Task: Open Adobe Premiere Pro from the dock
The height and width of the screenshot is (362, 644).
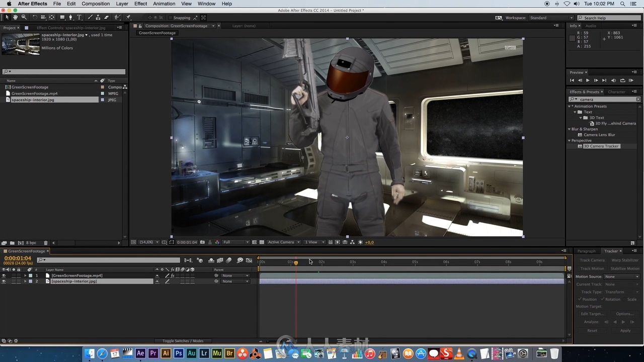Action: [153, 353]
